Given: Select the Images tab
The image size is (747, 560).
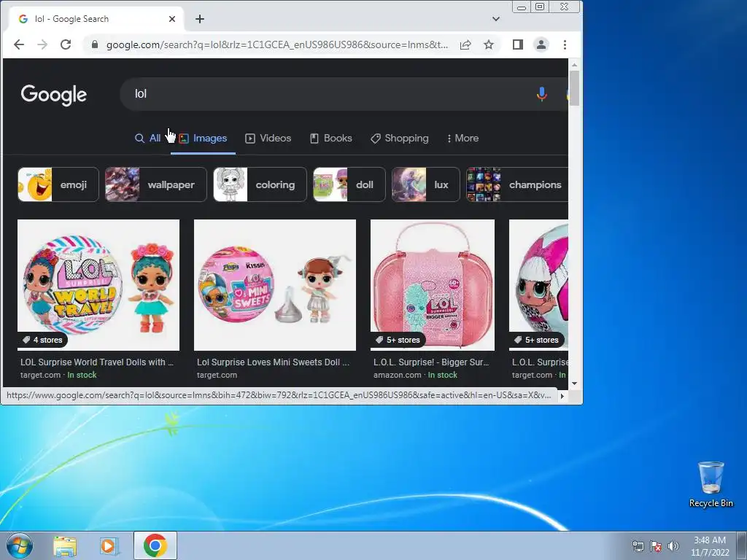Looking at the screenshot, I should (x=203, y=138).
